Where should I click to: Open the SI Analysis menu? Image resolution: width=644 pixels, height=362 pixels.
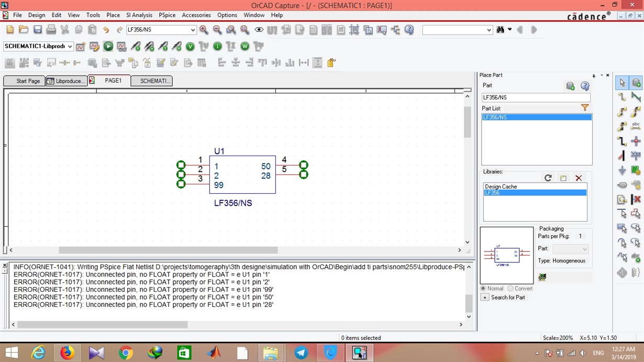pyautogui.click(x=139, y=15)
